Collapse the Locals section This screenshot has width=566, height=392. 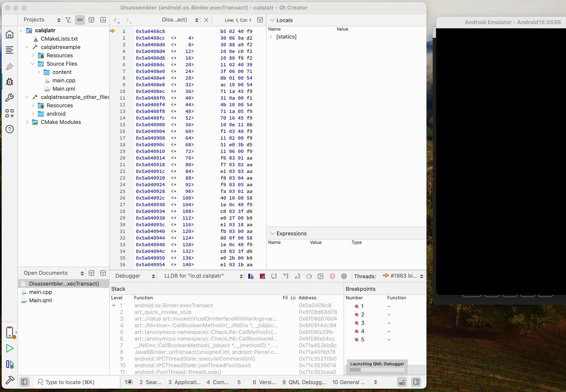click(272, 20)
